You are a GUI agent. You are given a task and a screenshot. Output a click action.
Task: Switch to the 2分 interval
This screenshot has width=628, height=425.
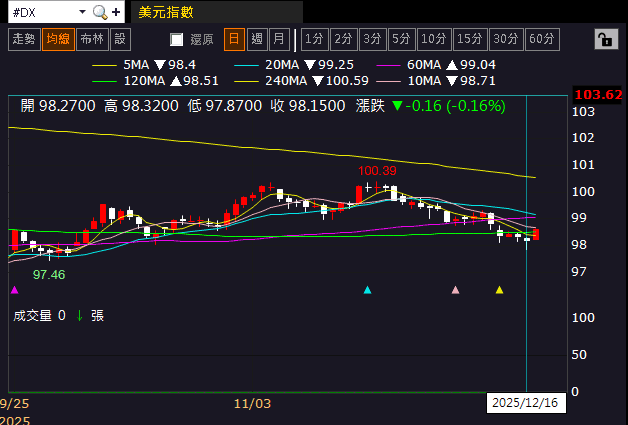[x=344, y=39]
